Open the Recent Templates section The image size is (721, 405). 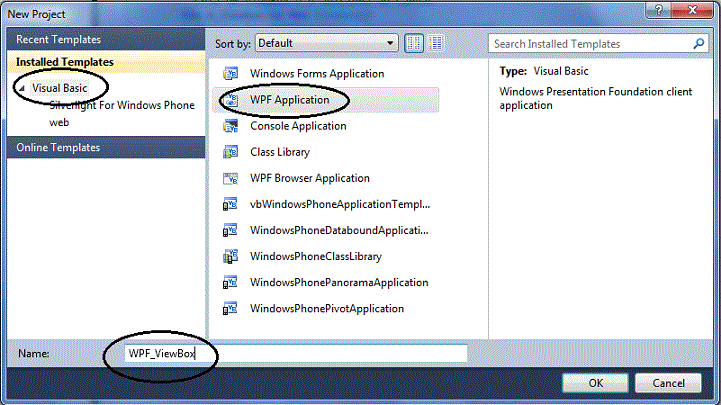tap(106, 40)
